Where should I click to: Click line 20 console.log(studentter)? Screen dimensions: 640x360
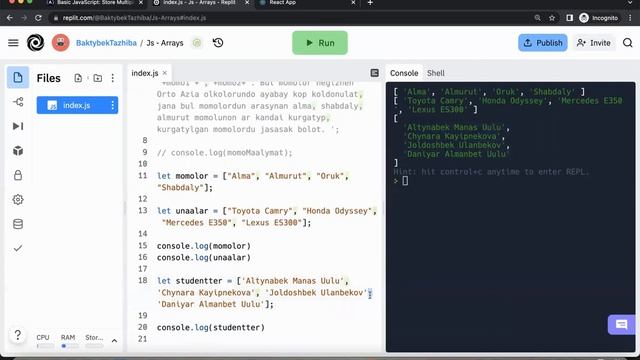pos(211,327)
